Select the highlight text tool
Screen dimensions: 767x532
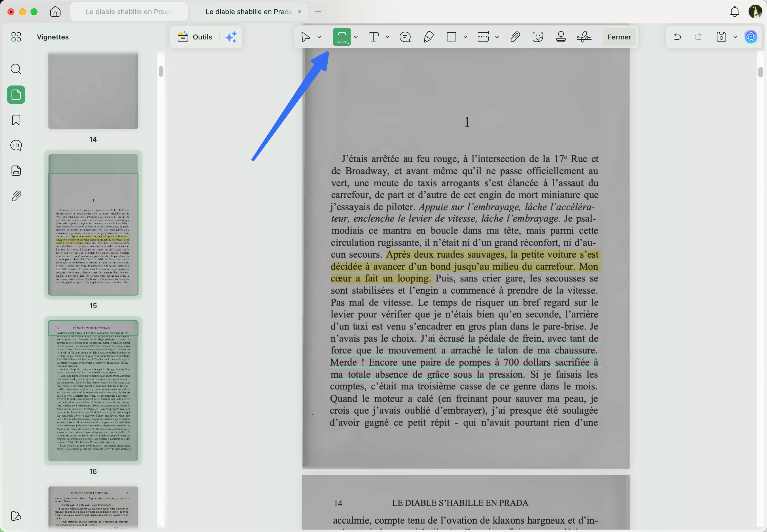[x=342, y=37]
